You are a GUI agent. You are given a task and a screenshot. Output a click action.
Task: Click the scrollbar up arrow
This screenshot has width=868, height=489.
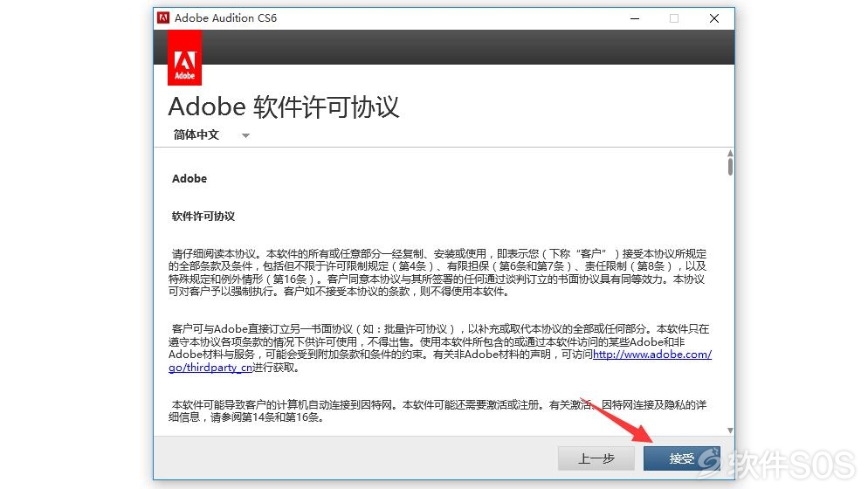(x=730, y=154)
